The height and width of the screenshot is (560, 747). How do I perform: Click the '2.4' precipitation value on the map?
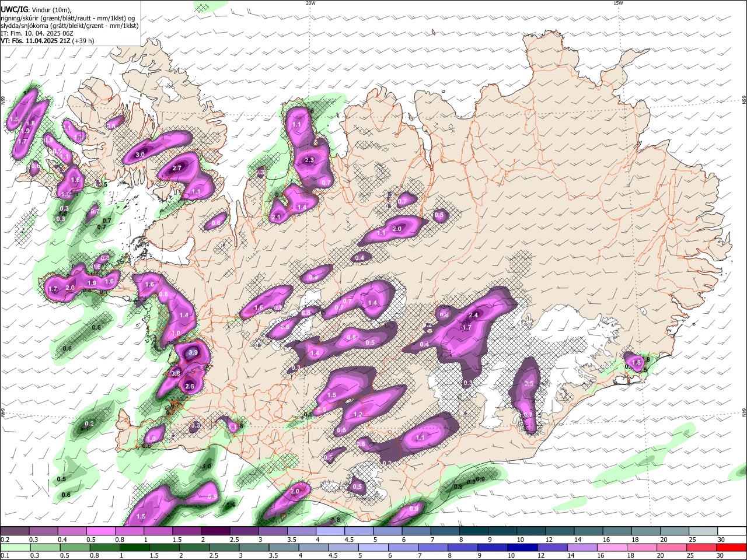click(x=473, y=315)
